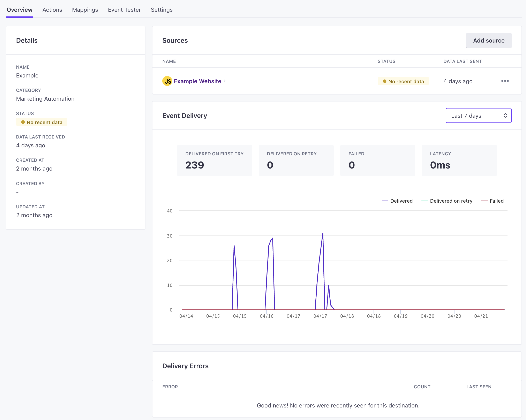This screenshot has height=420, width=526.
Task: Click the highest chart peak near 04/17
Action: click(323, 233)
